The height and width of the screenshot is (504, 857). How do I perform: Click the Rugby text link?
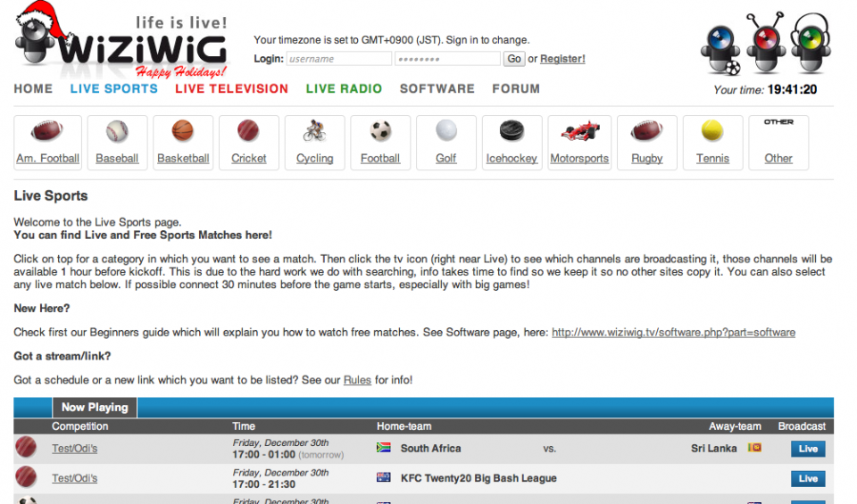[646, 159]
